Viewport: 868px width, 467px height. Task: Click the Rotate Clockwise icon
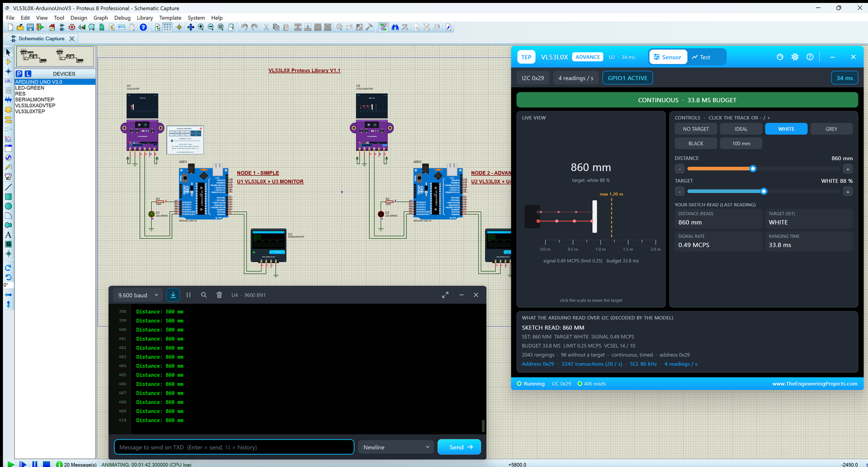point(8,268)
